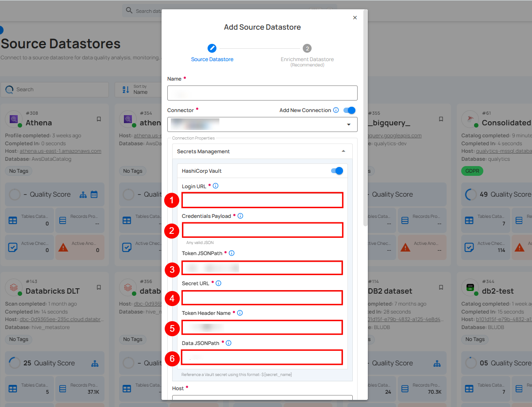Go to the Enrichment Datastore step
Image resolution: width=532 pixels, height=407 pixels.
click(307, 48)
